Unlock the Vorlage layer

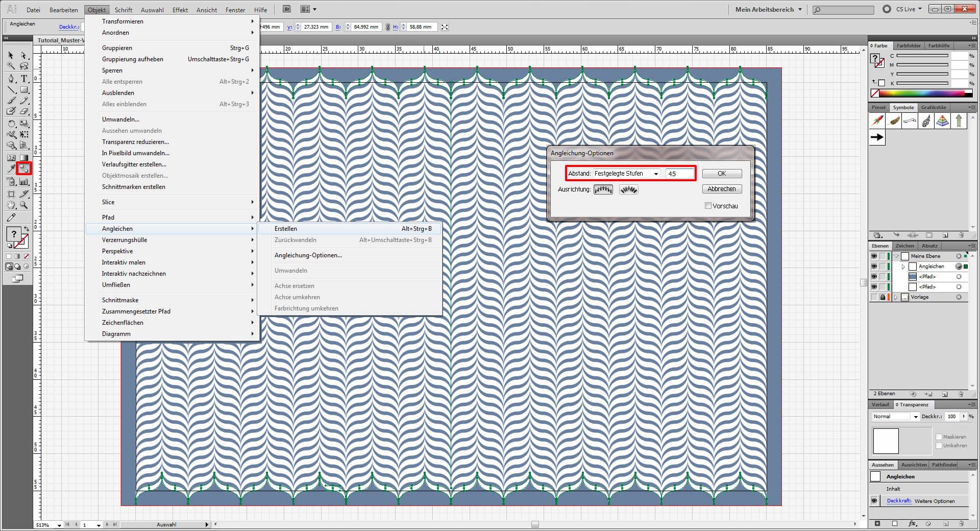pyautogui.click(x=883, y=297)
